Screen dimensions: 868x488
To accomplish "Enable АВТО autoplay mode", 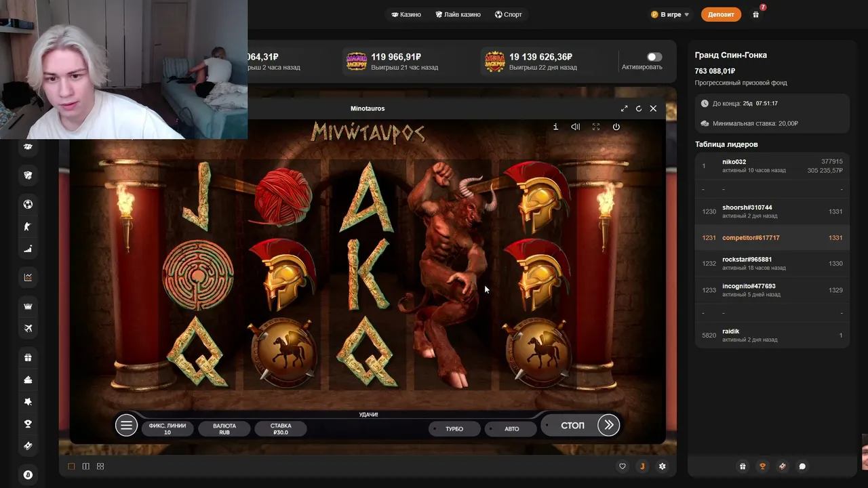I will click(x=512, y=428).
